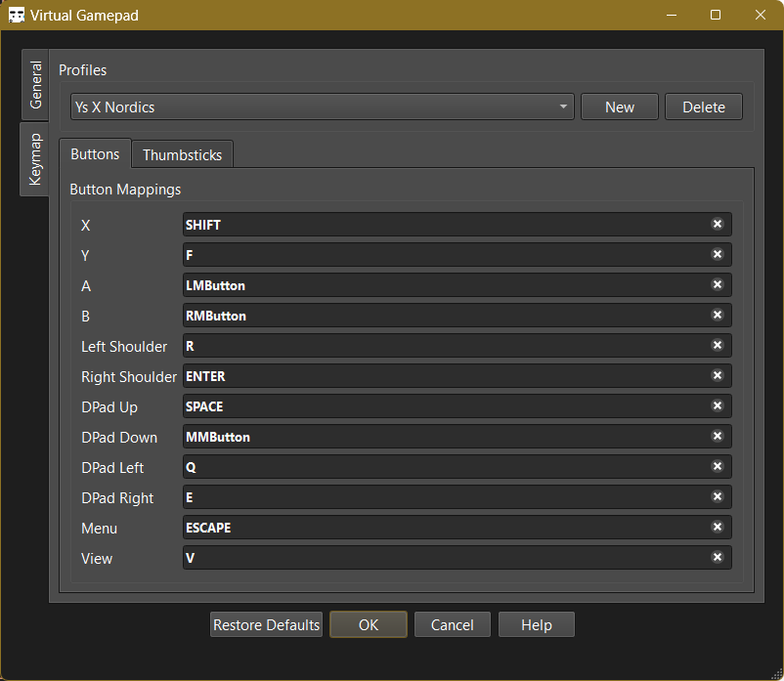
Task: Create a New profile
Action: click(x=620, y=106)
